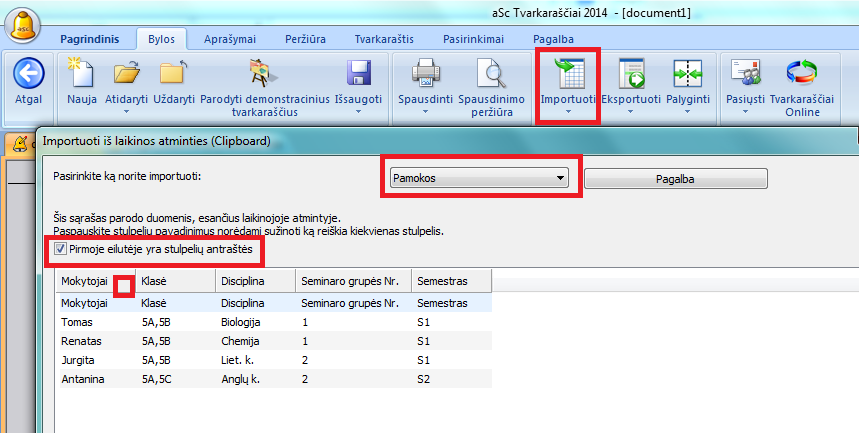Screen dimensions: 859x433
Task: Open Tvarkaraščiai Online icon
Action: tap(801, 73)
